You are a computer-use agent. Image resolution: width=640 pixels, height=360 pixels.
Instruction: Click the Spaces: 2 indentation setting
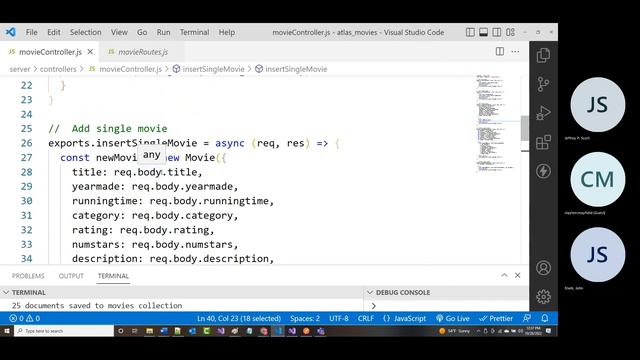305,318
